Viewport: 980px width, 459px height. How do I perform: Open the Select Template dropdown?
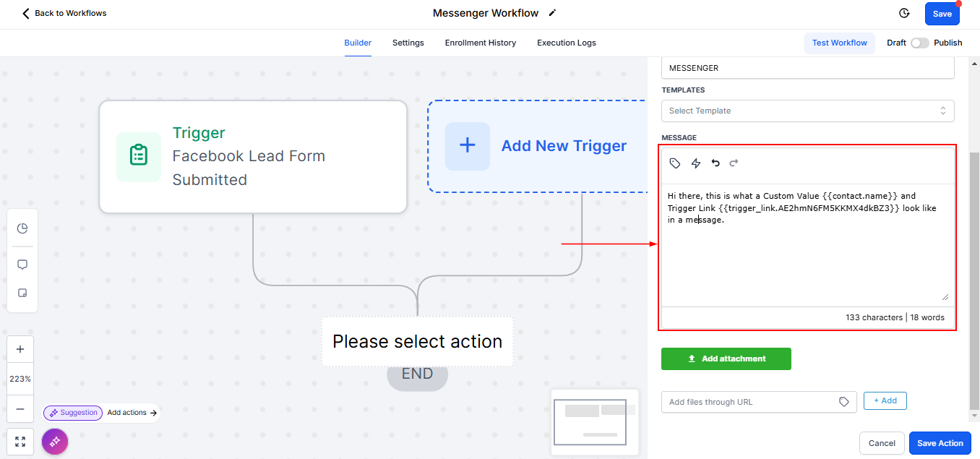pos(807,111)
